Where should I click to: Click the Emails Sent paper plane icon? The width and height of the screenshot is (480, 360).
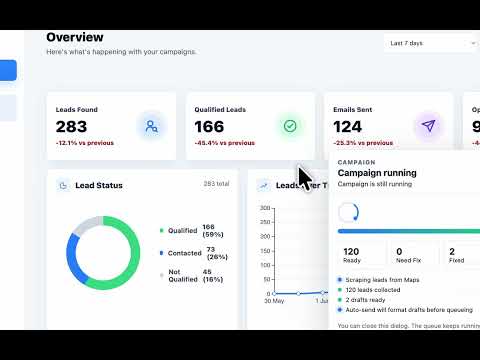(x=428, y=126)
